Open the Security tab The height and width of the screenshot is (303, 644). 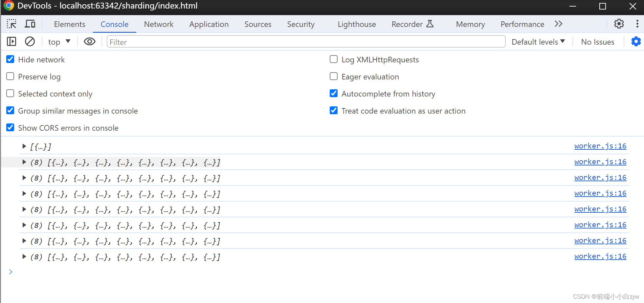click(x=301, y=24)
